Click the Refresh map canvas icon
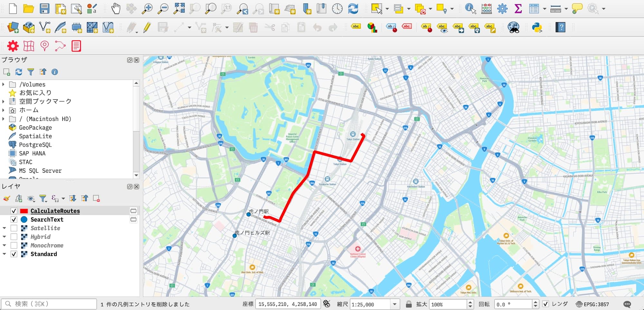 click(353, 8)
